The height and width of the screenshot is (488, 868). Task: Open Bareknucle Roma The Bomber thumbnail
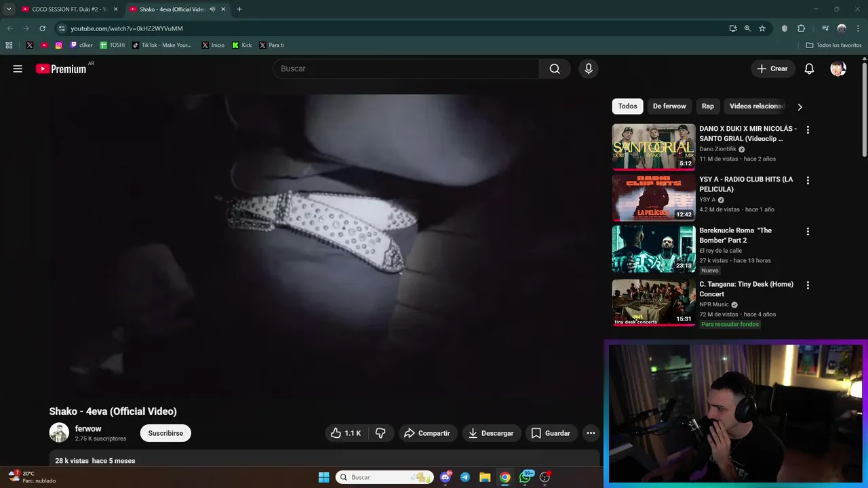point(654,249)
